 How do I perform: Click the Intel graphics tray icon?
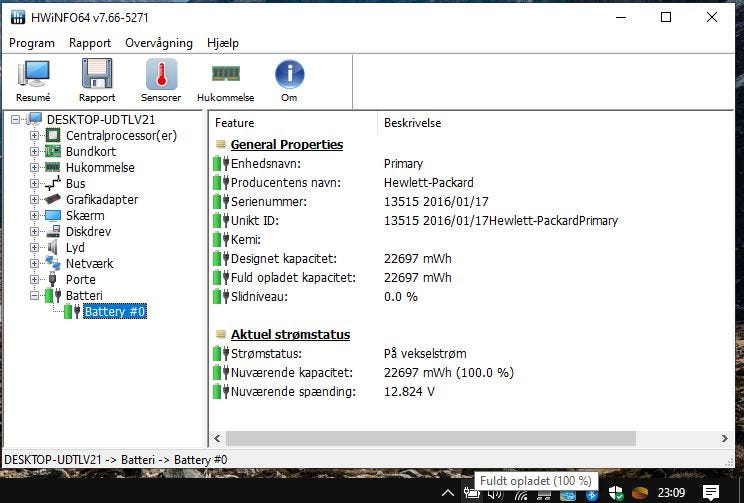click(568, 494)
